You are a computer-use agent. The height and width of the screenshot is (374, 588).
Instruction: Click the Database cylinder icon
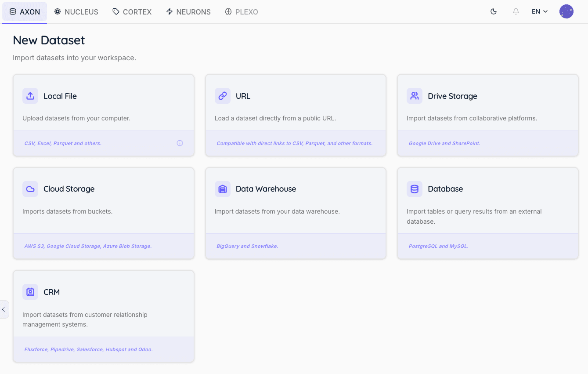pyautogui.click(x=415, y=189)
